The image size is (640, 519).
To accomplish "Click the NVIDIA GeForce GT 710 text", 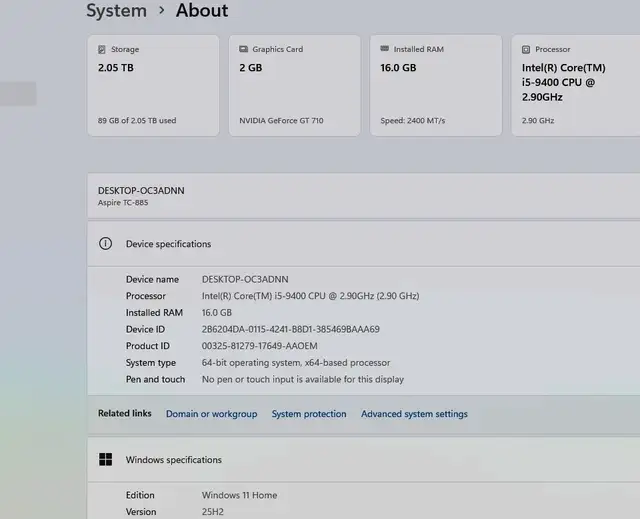I will 281,120.
